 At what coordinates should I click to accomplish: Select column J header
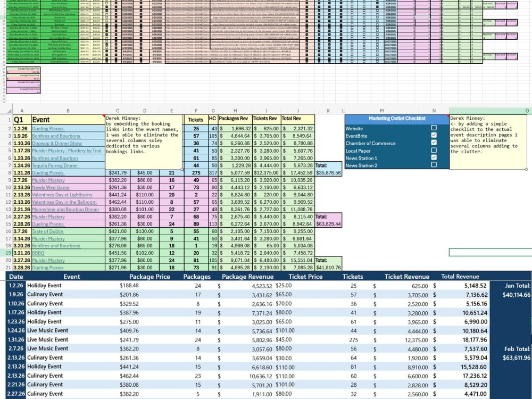297,111
